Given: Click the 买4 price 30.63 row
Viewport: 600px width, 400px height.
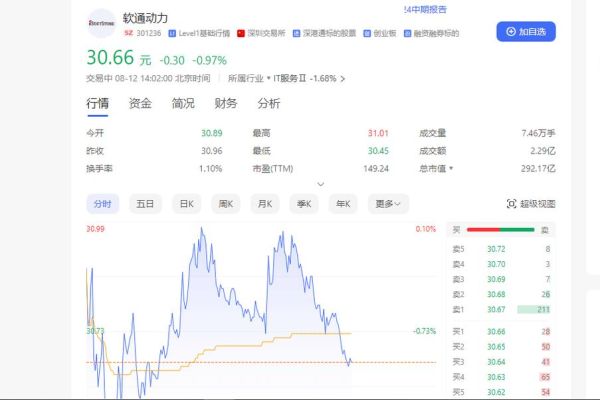Looking at the screenshot, I should pyautogui.click(x=501, y=377).
